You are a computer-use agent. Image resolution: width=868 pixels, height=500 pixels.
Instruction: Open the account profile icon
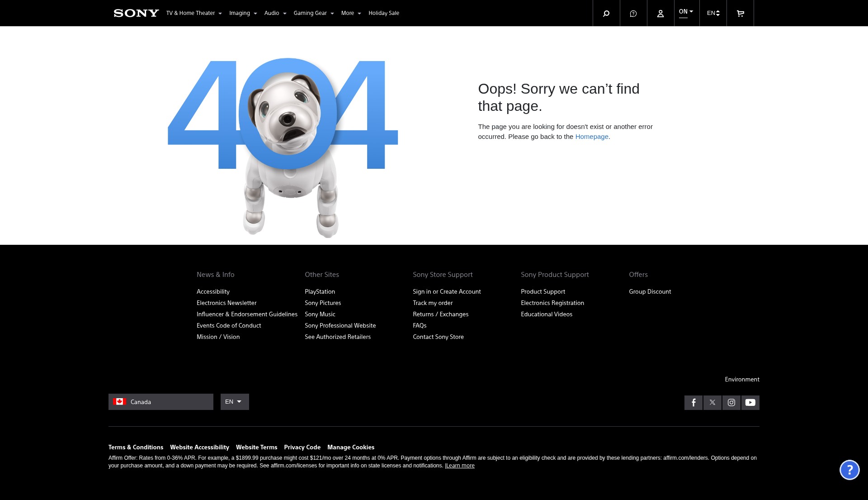point(660,13)
